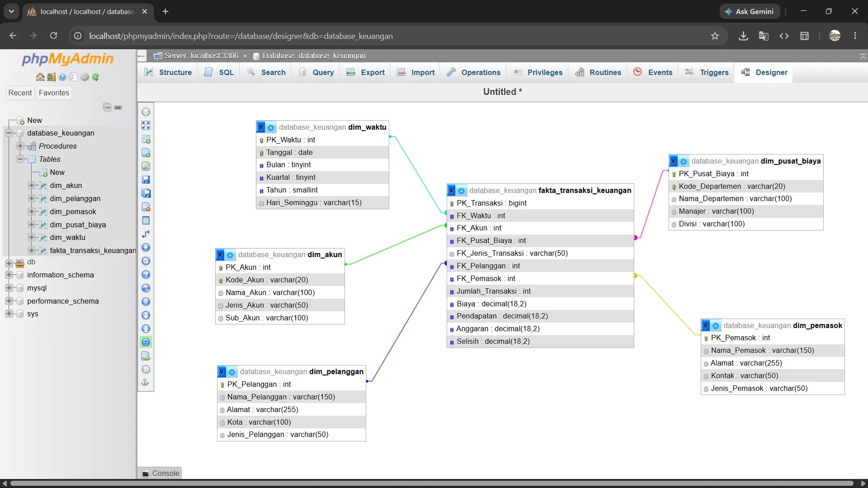Bookmark this page with the star

click(715, 36)
